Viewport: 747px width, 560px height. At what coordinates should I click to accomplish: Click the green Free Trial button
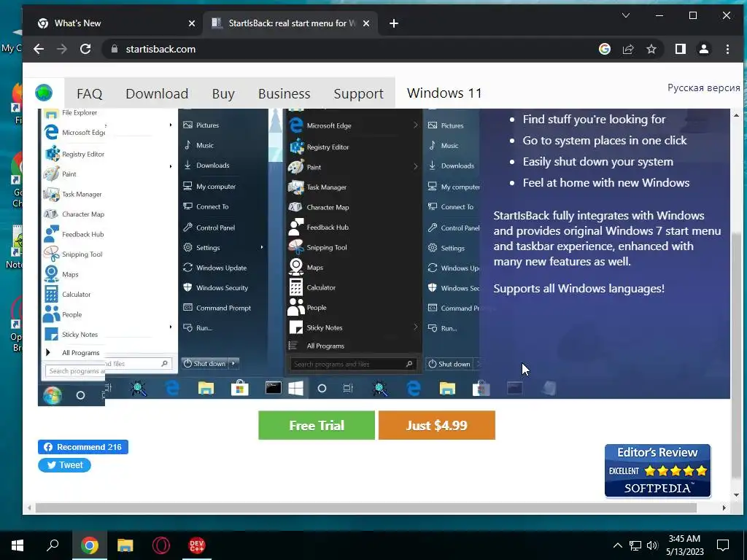317,425
